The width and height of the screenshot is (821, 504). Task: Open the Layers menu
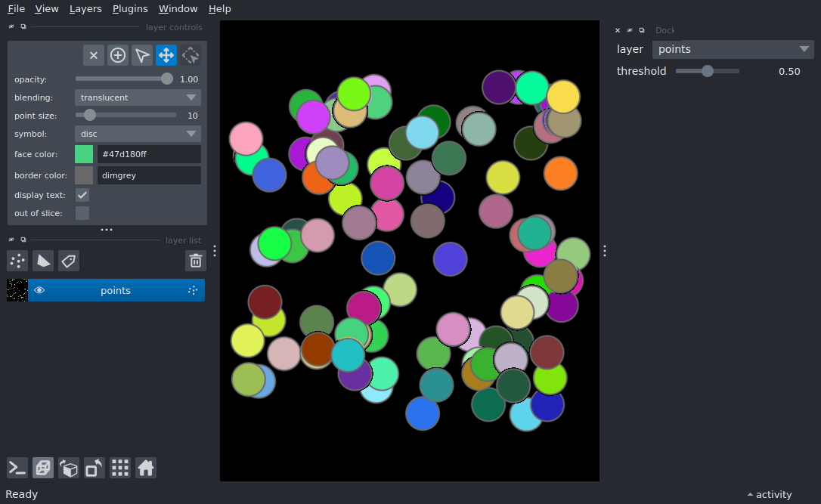85,9
